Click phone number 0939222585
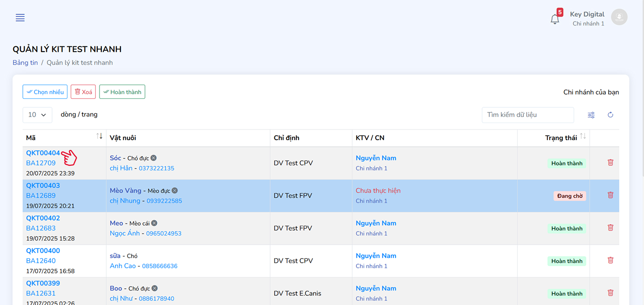 coord(164,201)
